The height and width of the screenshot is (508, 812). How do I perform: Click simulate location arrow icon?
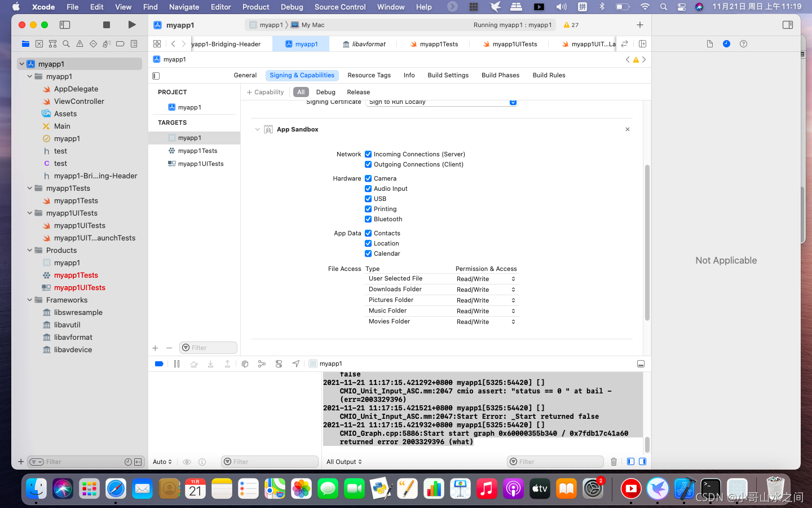coord(295,364)
